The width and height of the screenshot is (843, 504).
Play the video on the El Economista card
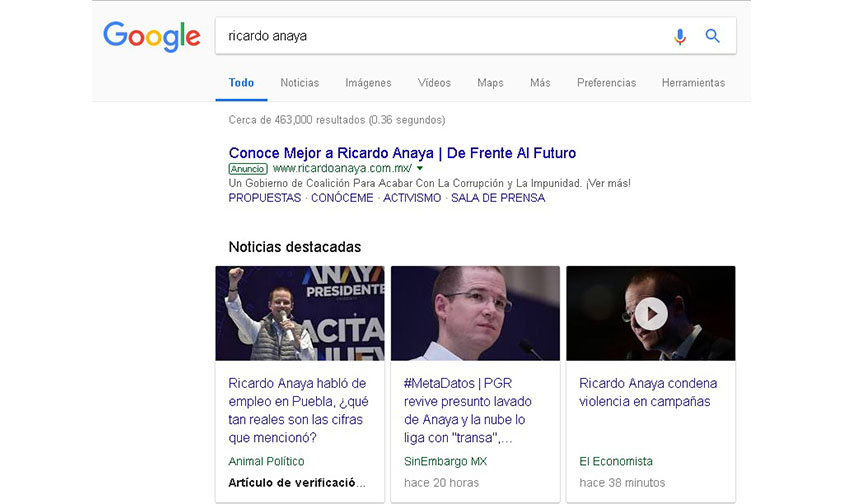point(651,314)
